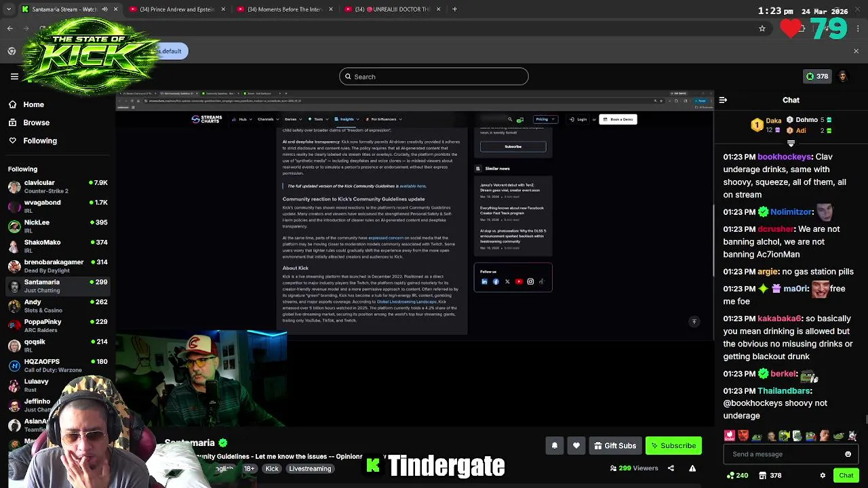Switch to Moments Before The Inter tab
The image size is (868, 488).
click(285, 9)
